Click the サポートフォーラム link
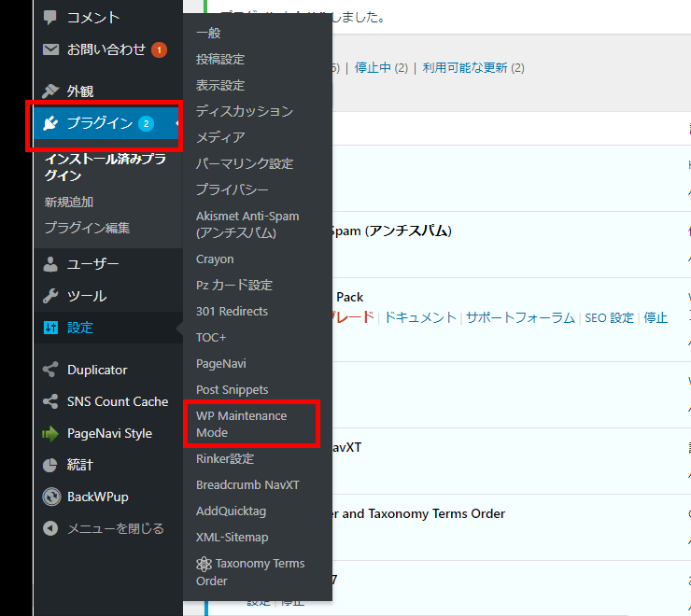This screenshot has height=616, width=691. pos(520,317)
